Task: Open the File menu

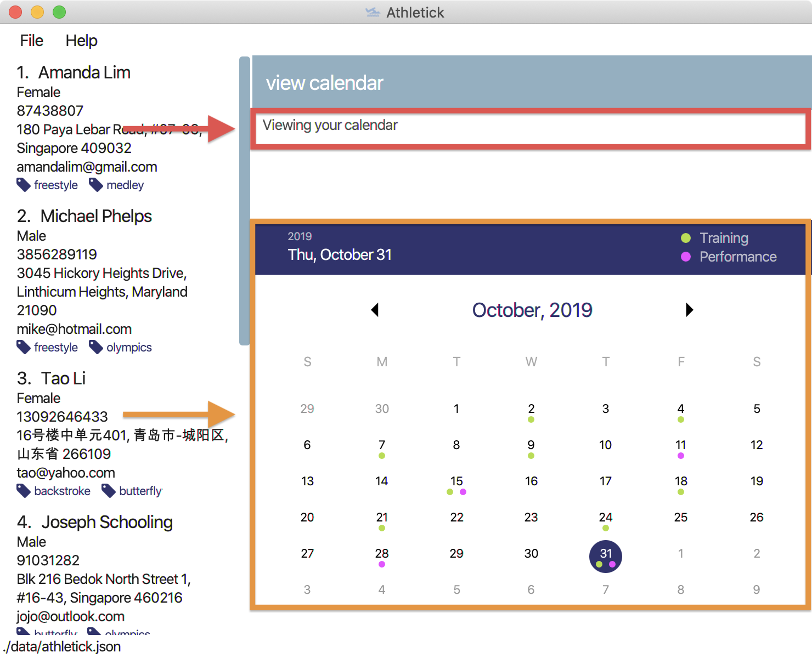Action: 31,41
